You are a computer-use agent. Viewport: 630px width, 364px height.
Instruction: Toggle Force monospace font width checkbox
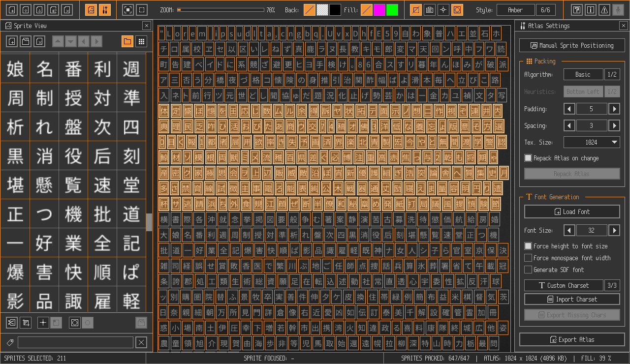[528, 258]
